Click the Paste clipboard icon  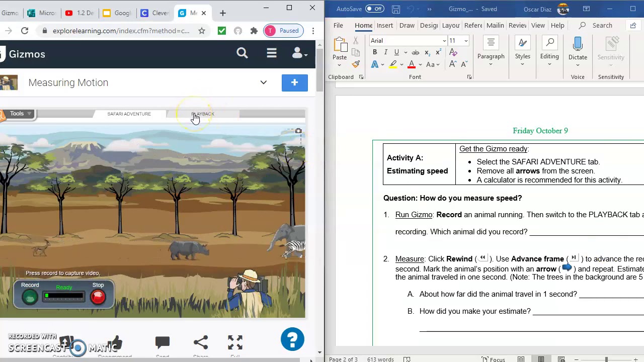click(340, 45)
